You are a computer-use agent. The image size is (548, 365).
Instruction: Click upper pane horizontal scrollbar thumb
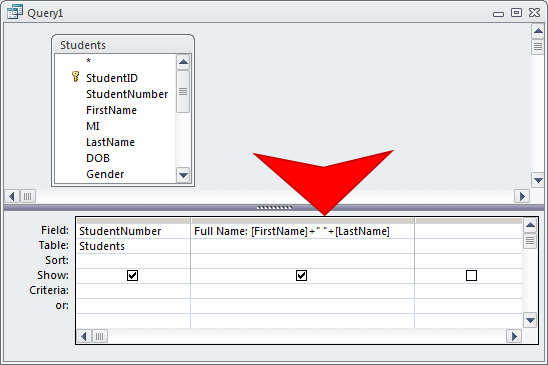[x=28, y=196]
